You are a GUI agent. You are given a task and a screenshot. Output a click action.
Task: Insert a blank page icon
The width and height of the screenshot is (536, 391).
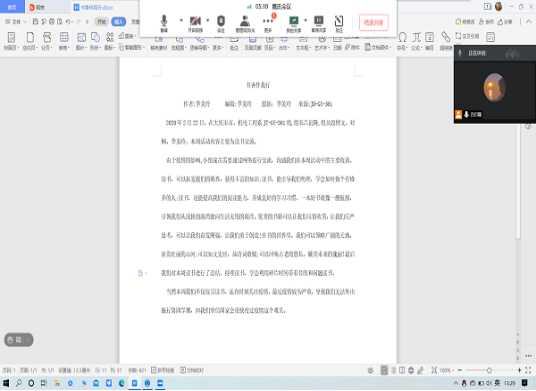[x=30, y=41]
